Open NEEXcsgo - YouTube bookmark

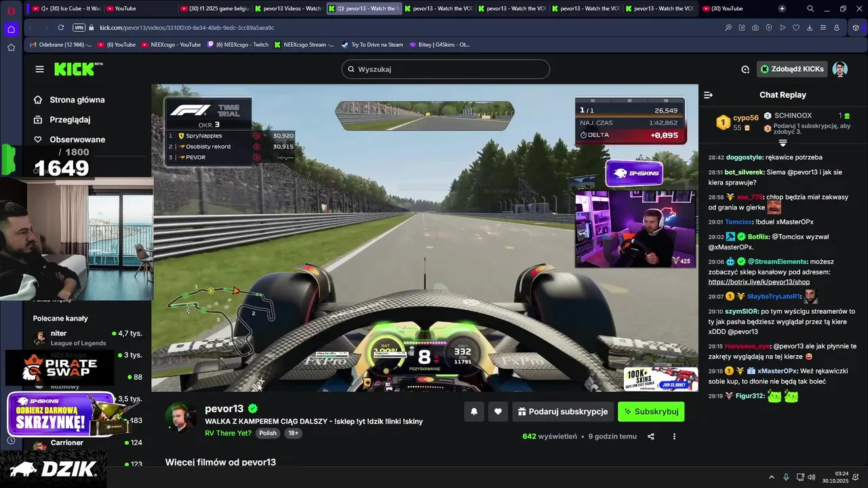170,45
